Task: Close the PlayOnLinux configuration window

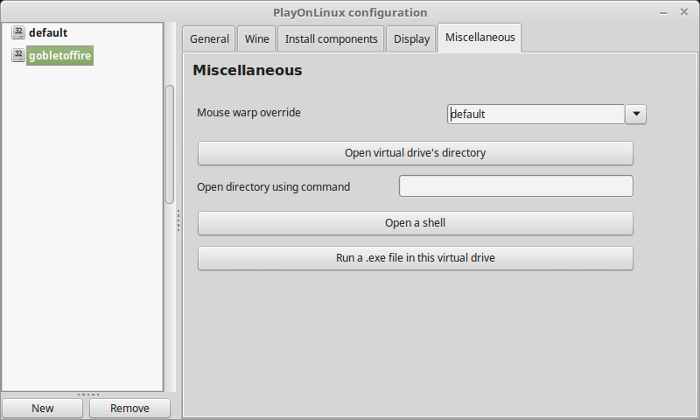Action: [x=684, y=12]
